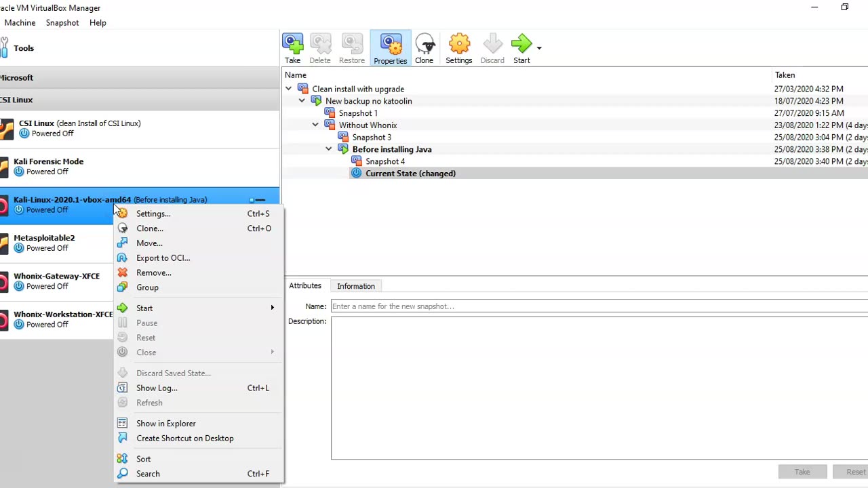The width and height of the screenshot is (868, 488).
Task: Select the Kali Forensic Mode VM
Action: pyautogui.click(x=139, y=166)
